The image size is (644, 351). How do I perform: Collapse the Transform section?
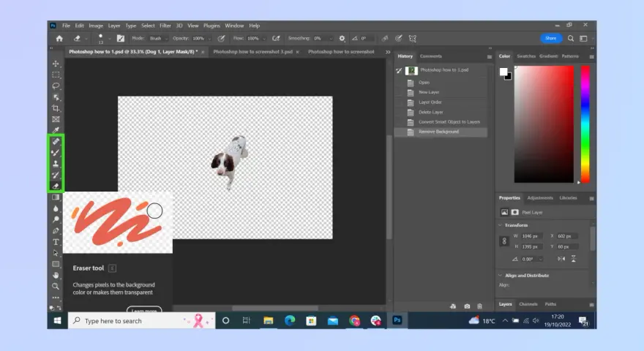pyautogui.click(x=500, y=225)
